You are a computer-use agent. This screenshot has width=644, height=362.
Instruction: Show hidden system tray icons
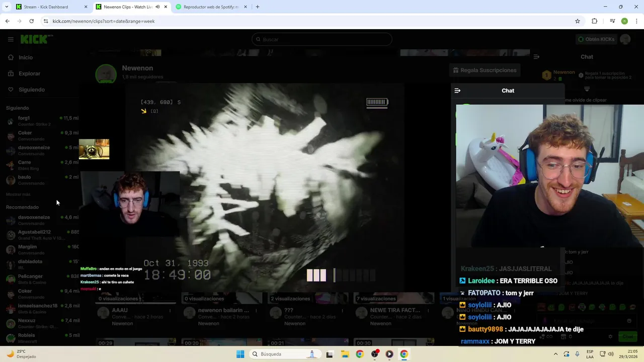(555, 354)
